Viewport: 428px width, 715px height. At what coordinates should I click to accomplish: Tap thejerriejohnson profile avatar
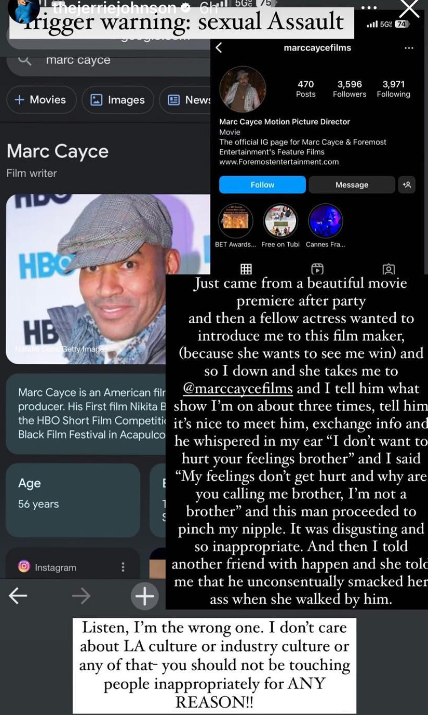point(24,9)
